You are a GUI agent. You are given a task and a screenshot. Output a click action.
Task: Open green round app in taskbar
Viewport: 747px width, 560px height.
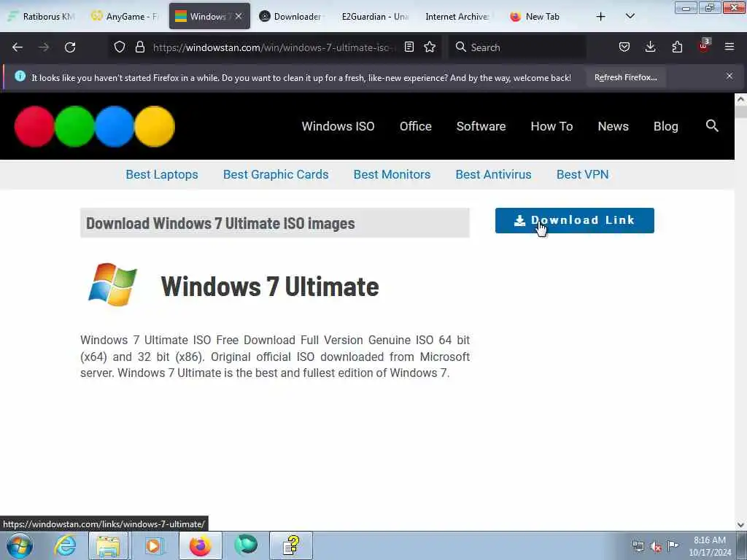point(246,545)
